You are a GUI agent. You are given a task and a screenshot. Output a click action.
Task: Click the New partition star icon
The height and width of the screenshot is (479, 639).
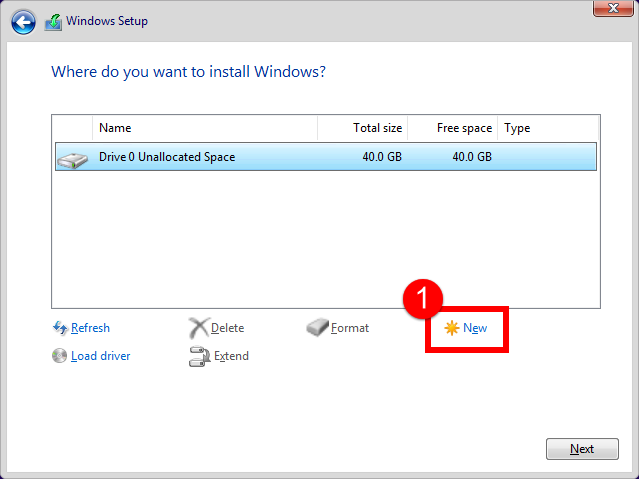click(x=452, y=328)
